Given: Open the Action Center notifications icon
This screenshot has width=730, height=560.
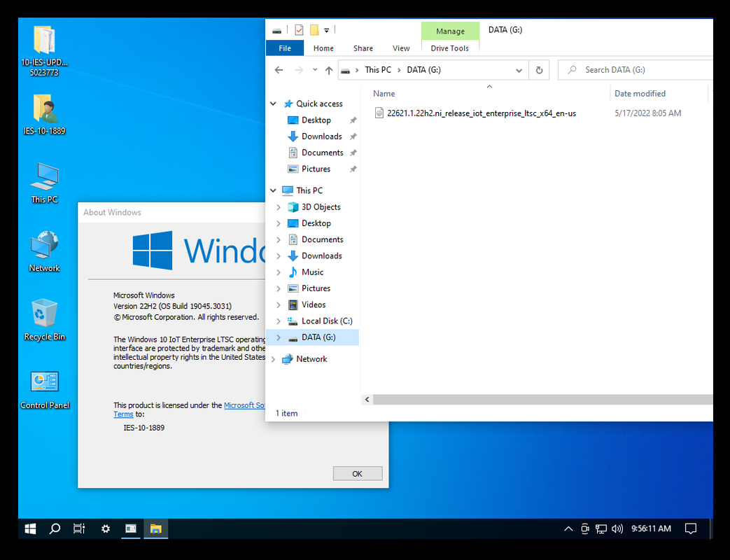Looking at the screenshot, I should (x=691, y=528).
